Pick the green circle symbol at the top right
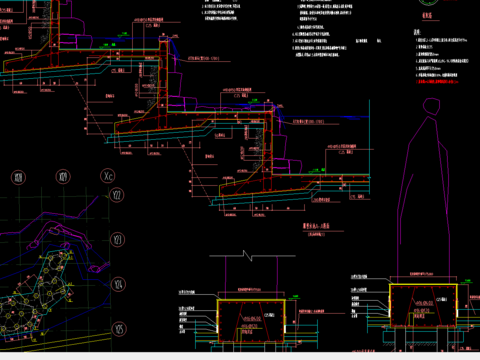Screen dimensions: 480x360 coord(429,2)
